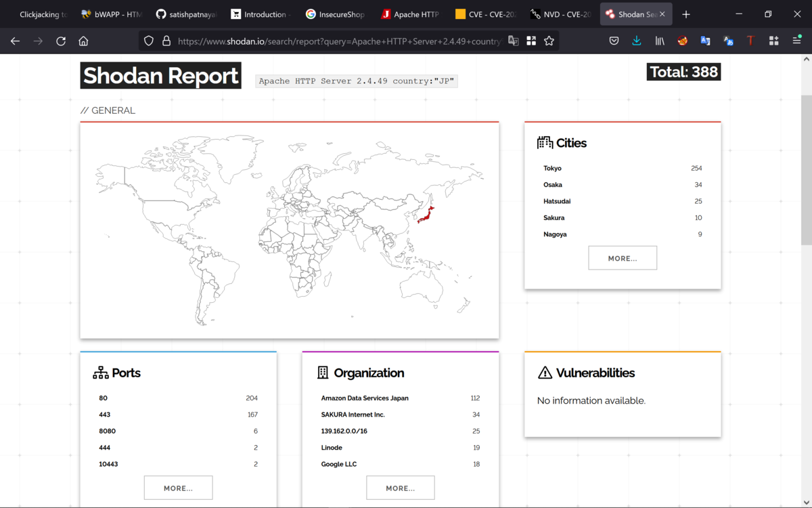
Task: Reload the Shodan report page
Action: click(61, 41)
